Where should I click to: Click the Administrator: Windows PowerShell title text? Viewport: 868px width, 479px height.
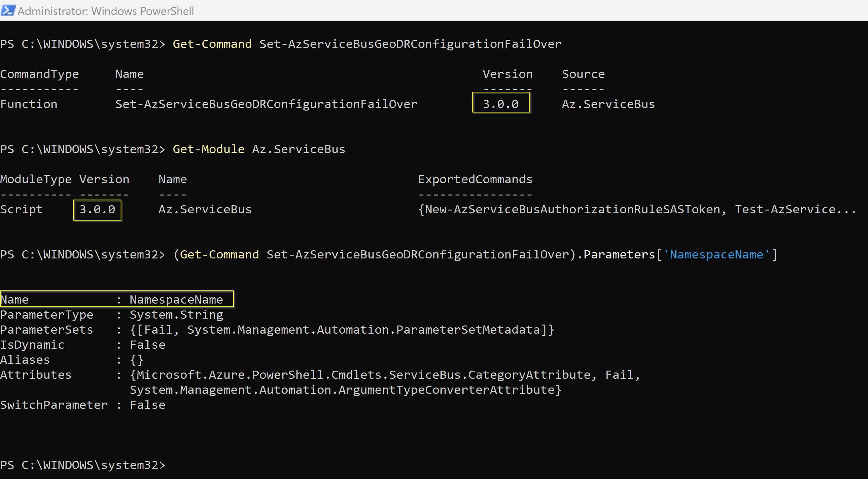106,11
